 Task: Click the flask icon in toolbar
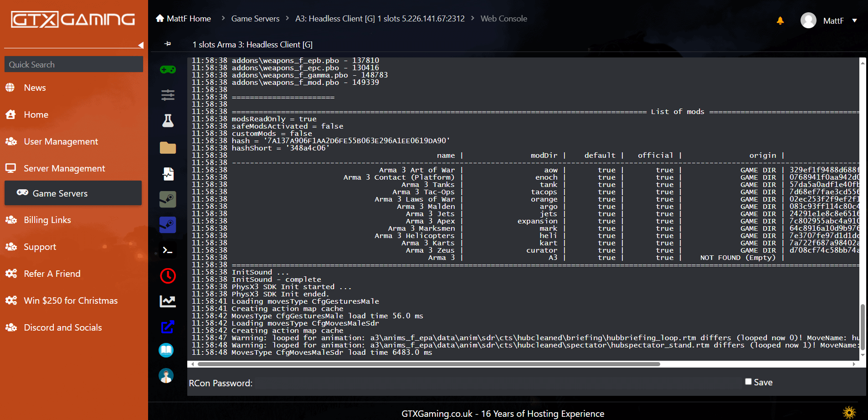tap(168, 121)
